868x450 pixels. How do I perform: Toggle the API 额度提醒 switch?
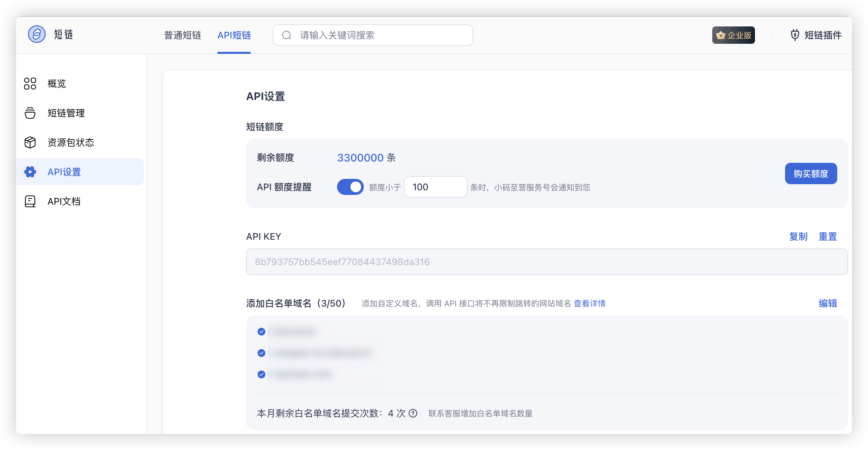pos(350,187)
